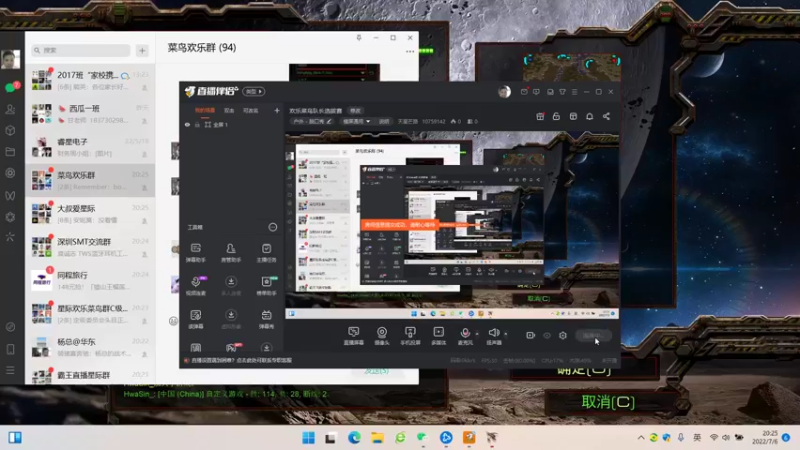Open chat info via the three-dots icon

[x=410, y=52]
